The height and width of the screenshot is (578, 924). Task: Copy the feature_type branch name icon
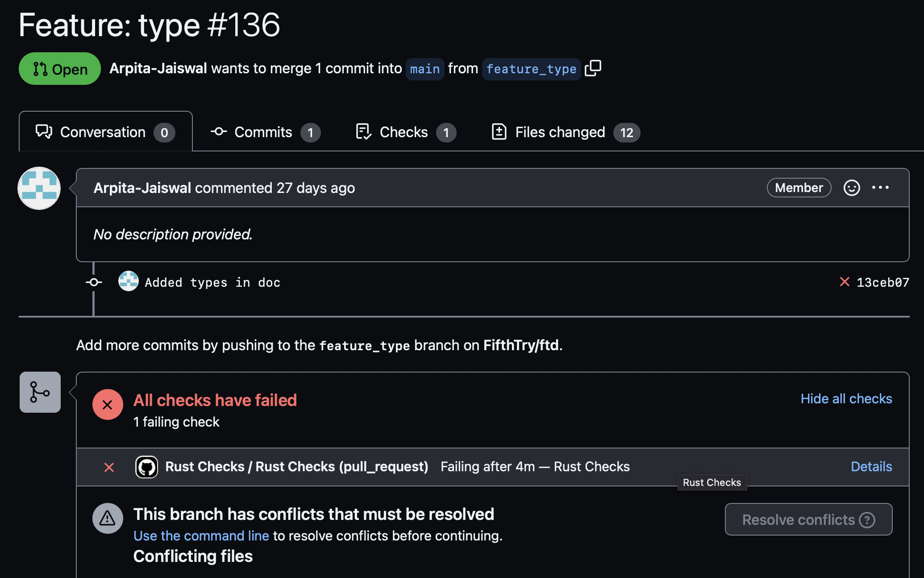(x=593, y=68)
